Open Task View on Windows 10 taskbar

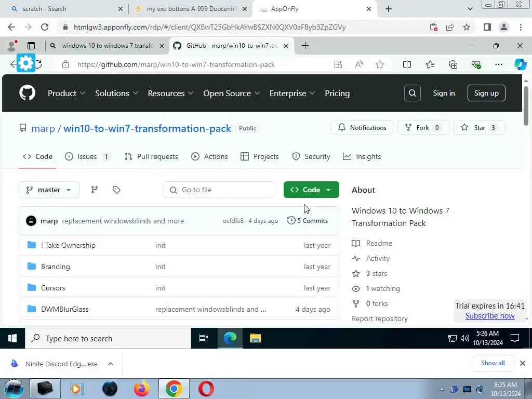pyautogui.click(x=203, y=338)
